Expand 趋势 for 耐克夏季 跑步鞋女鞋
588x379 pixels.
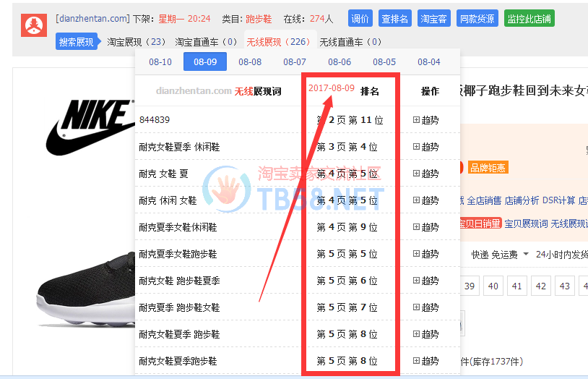[x=426, y=307]
